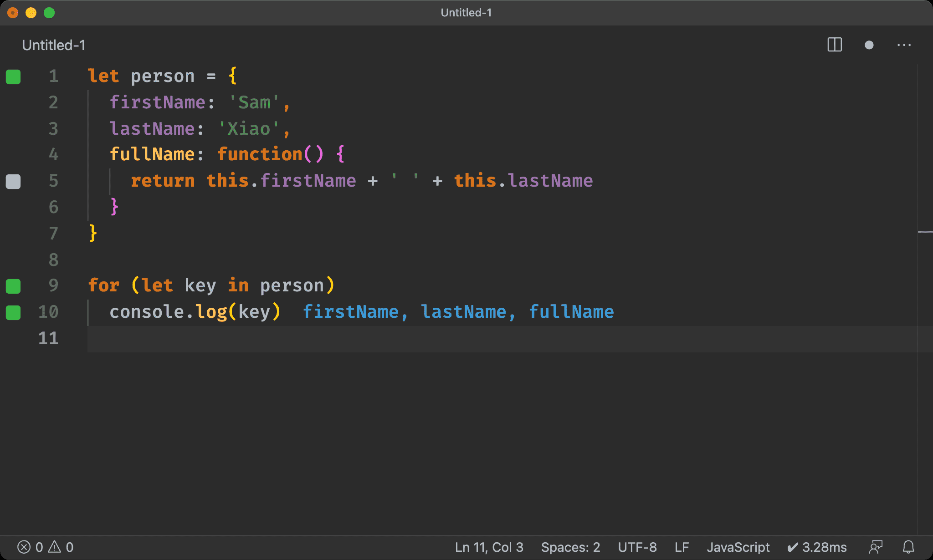Click the unsaved changes dot icon
This screenshot has width=933, height=560.
[869, 45]
